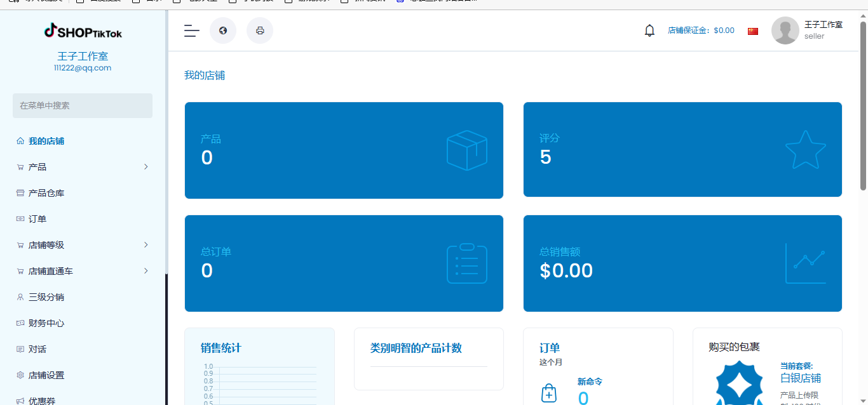The image size is (868, 405).
Task: Expand the 店铺等级 menu arrow
Action: tap(146, 245)
